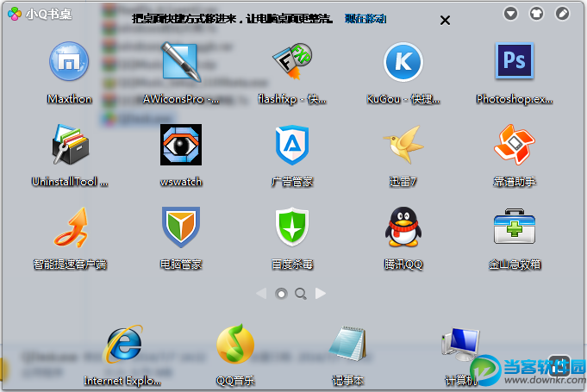587x392 pixels.
Task: Open the Photoshop.exe shortcut
Action: (x=515, y=61)
